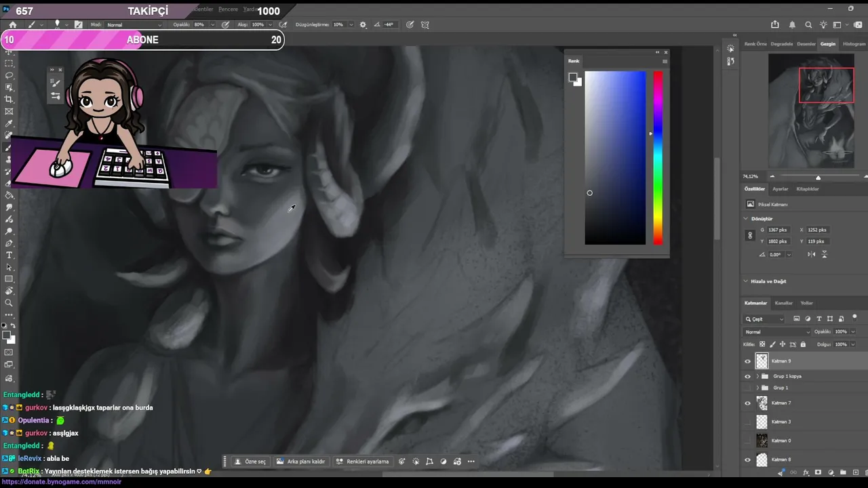Click Renkleri ayarlama button

click(363, 462)
